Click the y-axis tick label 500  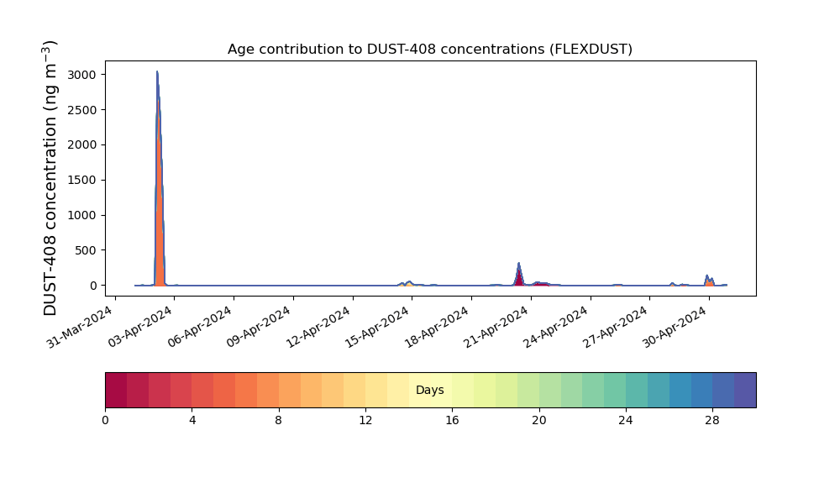[x=86, y=250]
